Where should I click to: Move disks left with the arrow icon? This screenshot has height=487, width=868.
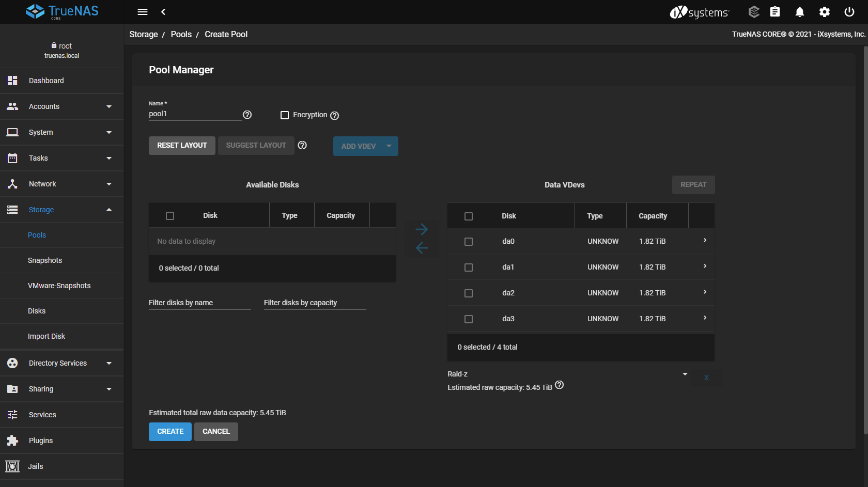(422, 248)
